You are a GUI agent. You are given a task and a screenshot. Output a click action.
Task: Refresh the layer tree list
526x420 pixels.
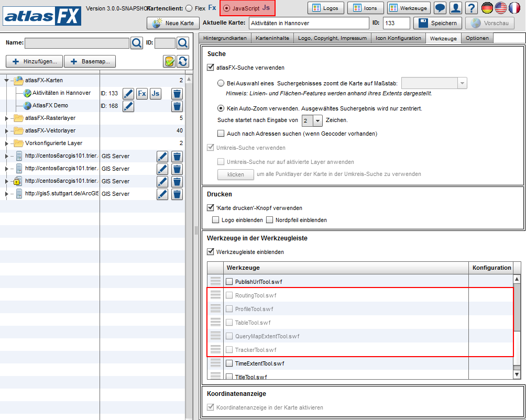point(183,61)
